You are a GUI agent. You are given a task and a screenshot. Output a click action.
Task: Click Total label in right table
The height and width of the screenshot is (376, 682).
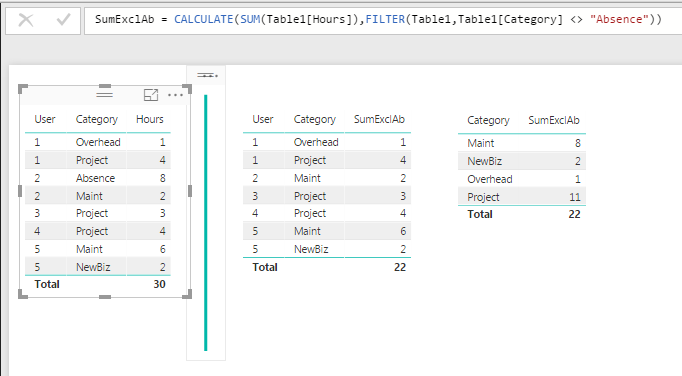(x=480, y=214)
